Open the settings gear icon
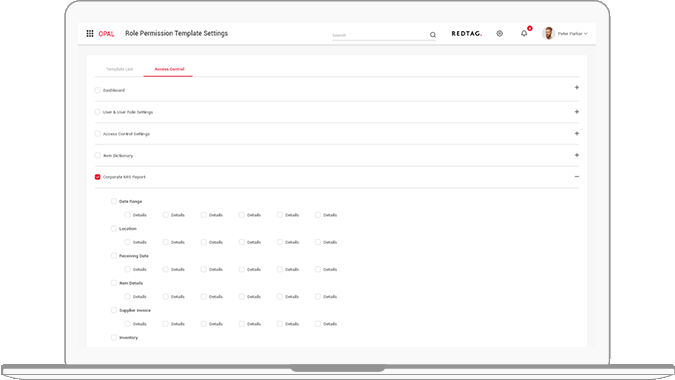675x380 pixels. point(499,34)
